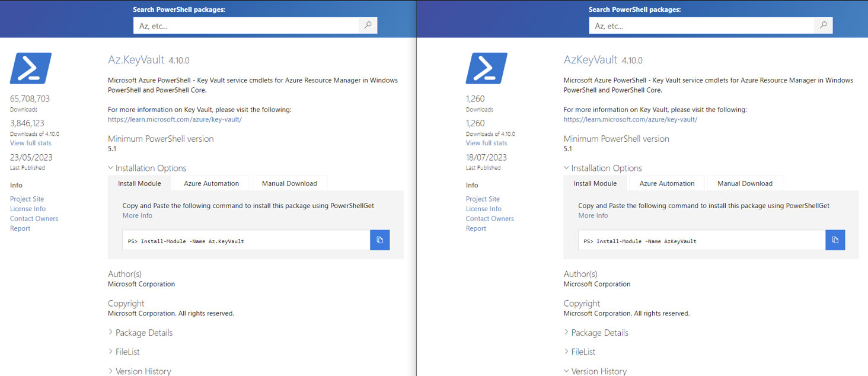Screen dimensions: 868x376
Task: Open Project Site link on Az.KeyVault page
Action: coord(27,199)
